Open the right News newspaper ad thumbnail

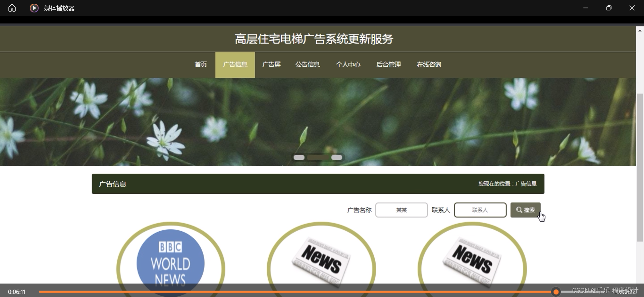472,259
